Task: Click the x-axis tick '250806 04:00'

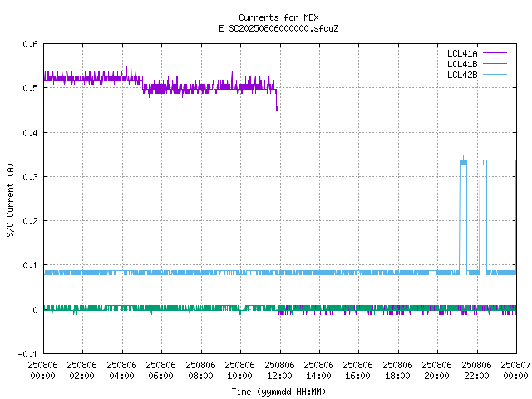Action: click(121, 371)
